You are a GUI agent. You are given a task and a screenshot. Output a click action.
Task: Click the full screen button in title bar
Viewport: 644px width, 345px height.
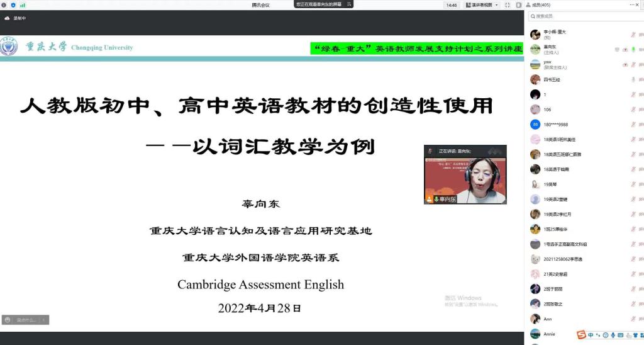pos(508,5)
